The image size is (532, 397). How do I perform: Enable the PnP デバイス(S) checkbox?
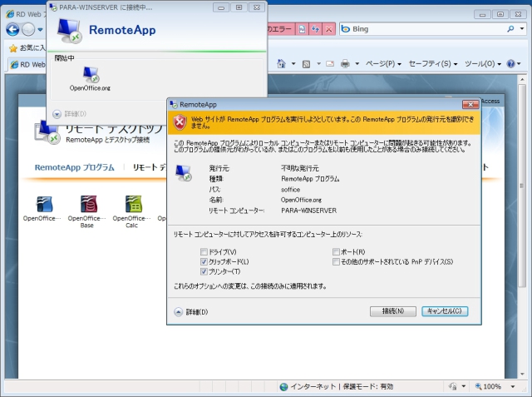tap(336, 262)
